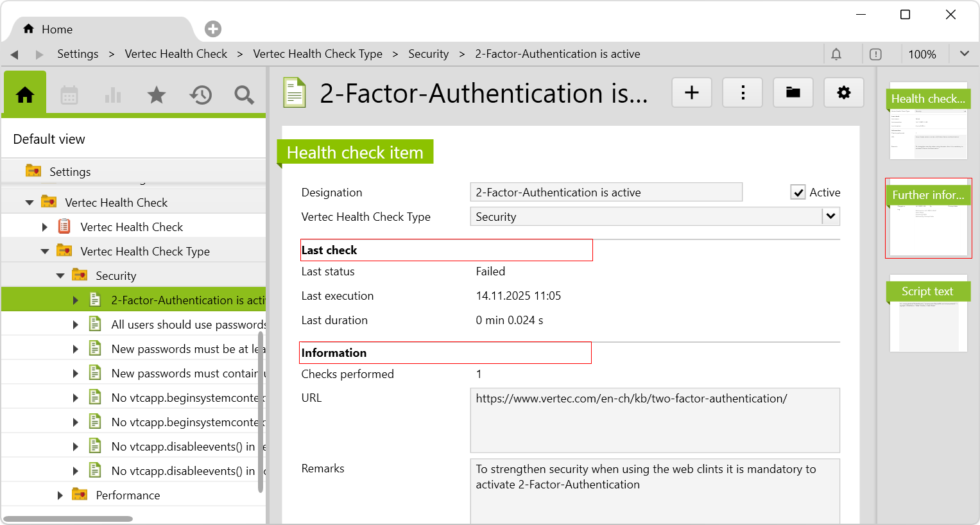Click the plus button to add new entry
Image resolution: width=980 pixels, height=525 pixels.
pyautogui.click(x=691, y=93)
